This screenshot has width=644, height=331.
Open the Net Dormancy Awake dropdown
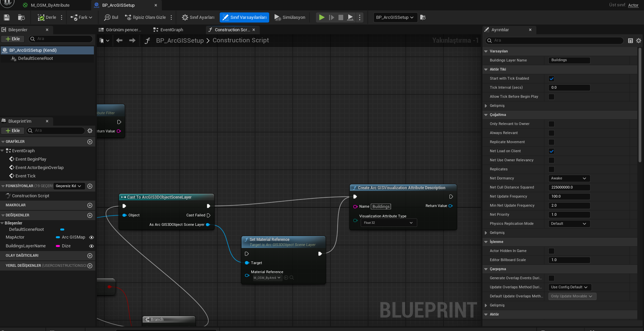569,178
